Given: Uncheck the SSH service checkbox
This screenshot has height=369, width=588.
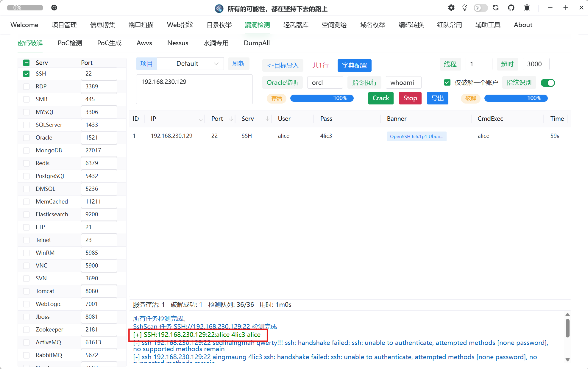Looking at the screenshot, I should click(x=26, y=74).
